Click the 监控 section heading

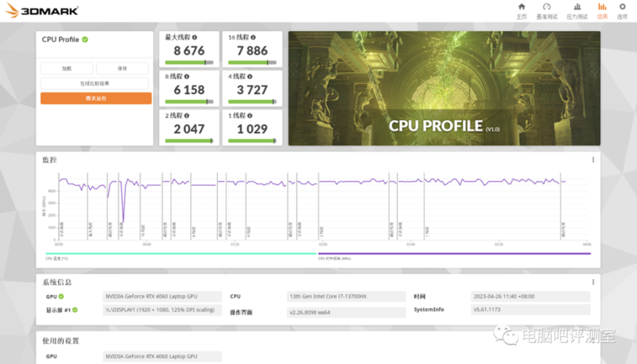50,160
